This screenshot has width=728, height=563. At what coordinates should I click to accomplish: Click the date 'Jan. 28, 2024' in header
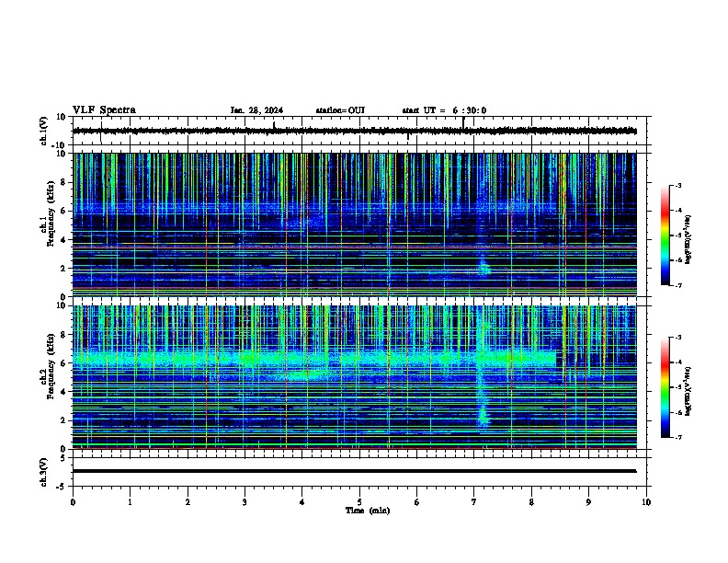click(x=256, y=110)
